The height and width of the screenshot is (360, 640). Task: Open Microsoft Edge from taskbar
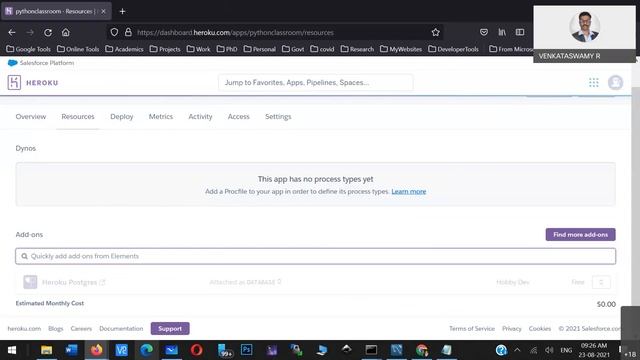pyautogui.click(x=146, y=350)
